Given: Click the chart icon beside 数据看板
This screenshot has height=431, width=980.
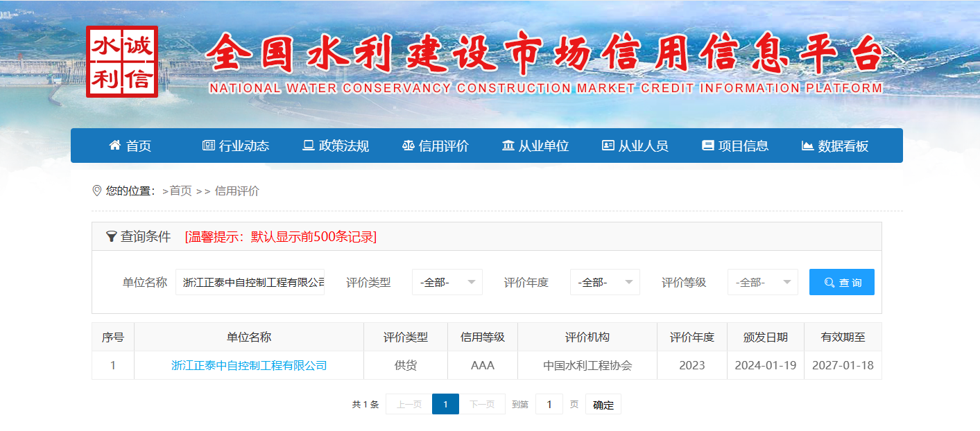Looking at the screenshot, I should [x=807, y=146].
